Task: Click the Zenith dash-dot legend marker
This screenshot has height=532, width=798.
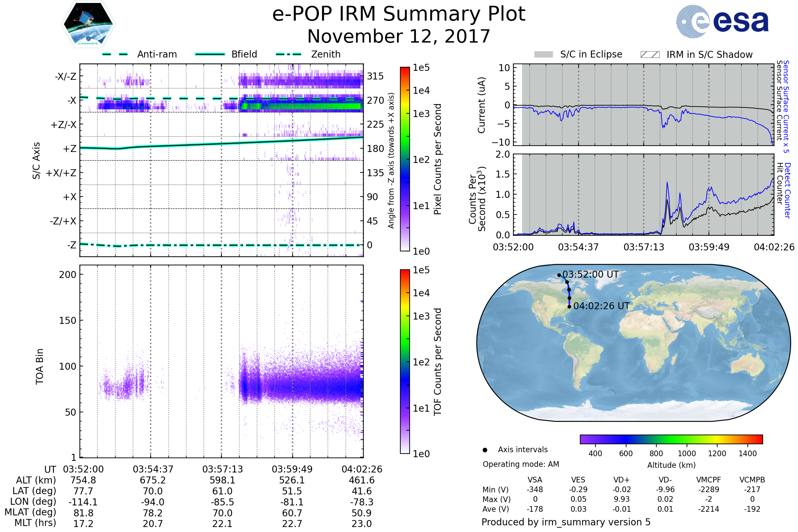Action: pyautogui.click(x=289, y=54)
